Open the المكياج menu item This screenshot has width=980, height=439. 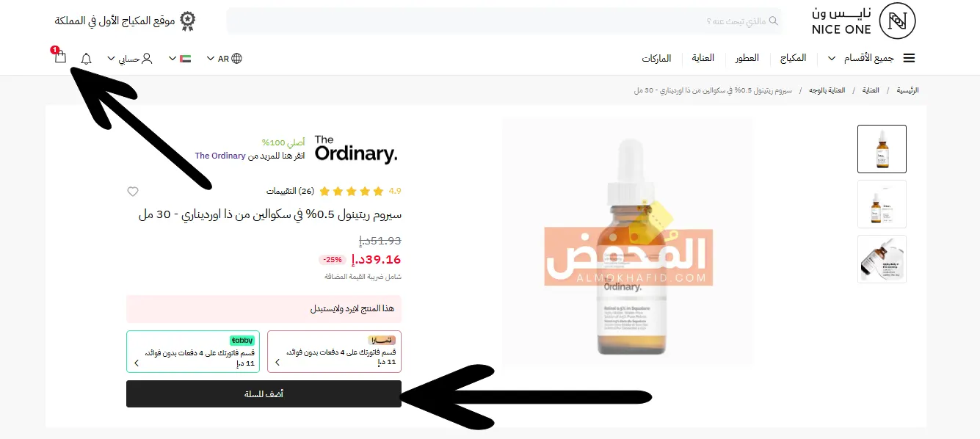tap(793, 58)
